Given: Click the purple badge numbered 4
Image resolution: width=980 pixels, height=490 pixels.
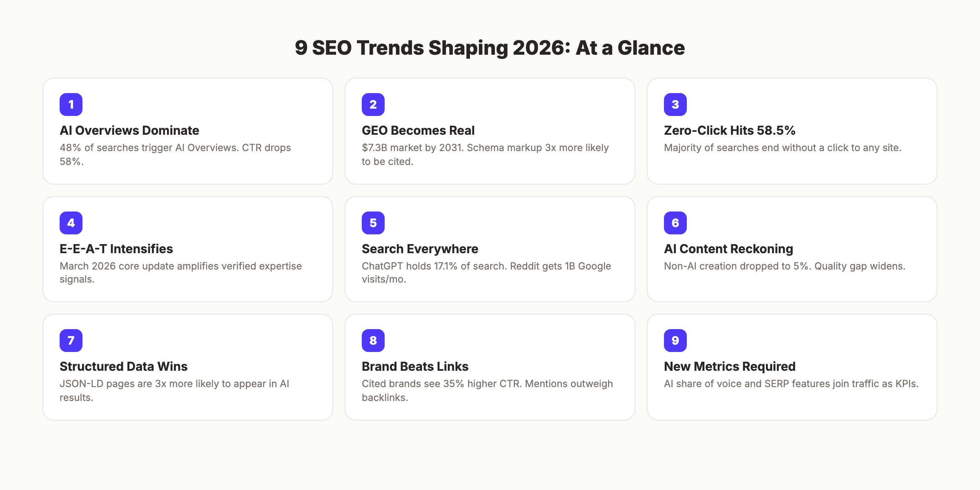Looking at the screenshot, I should (x=71, y=223).
